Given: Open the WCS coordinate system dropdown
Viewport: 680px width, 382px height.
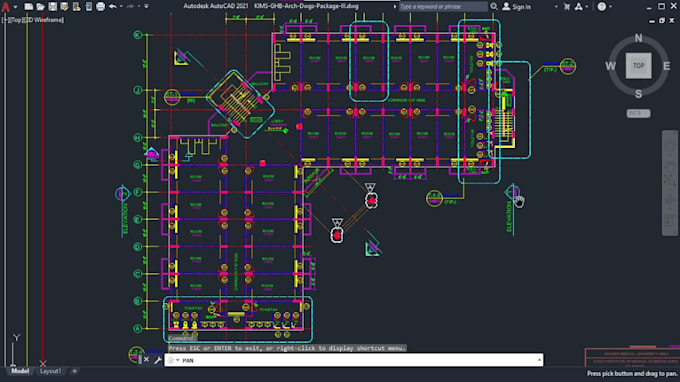Looking at the screenshot, I should (x=638, y=113).
